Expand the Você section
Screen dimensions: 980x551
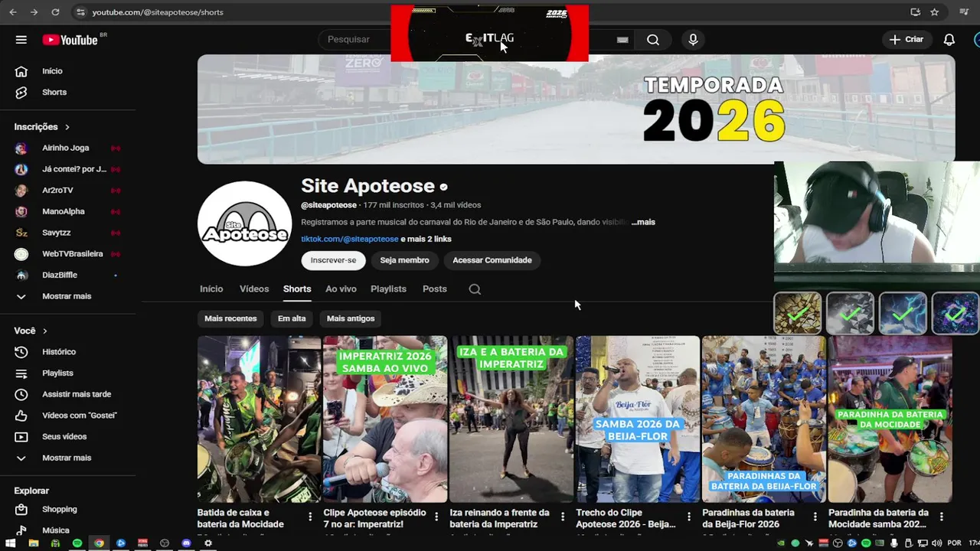pyautogui.click(x=31, y=331)
